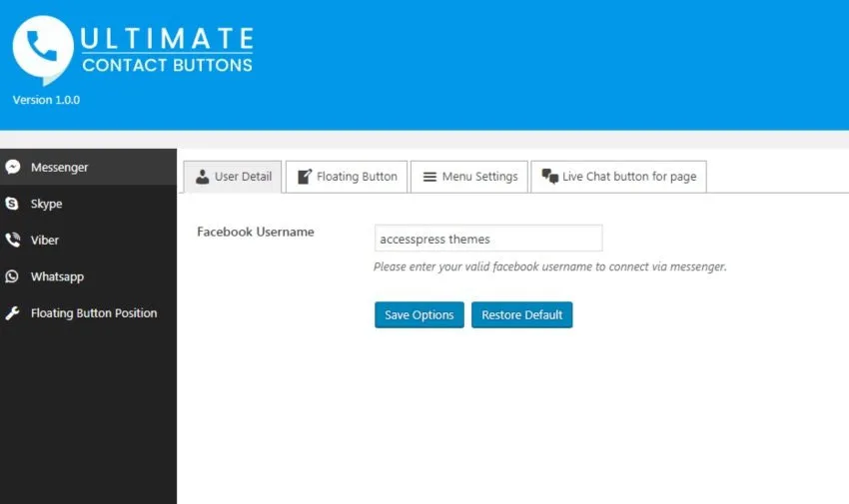Click the Skype logo icon

[x=12, y=204]
